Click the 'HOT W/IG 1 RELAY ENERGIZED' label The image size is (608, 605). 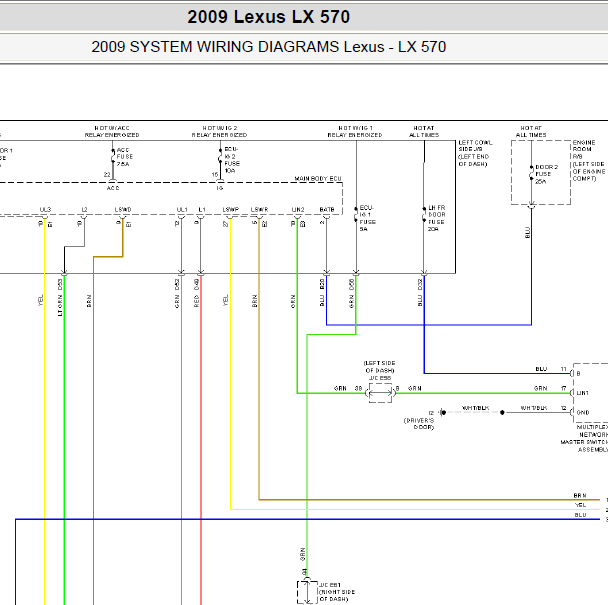[355, 131]
